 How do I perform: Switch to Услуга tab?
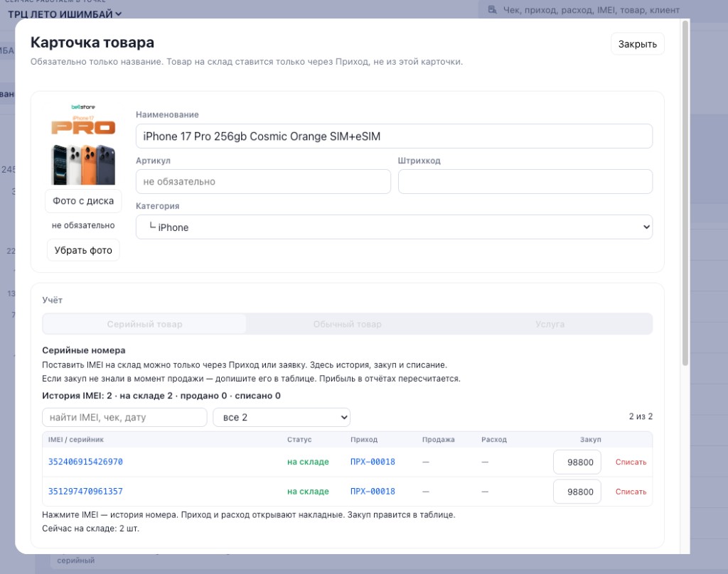click(550, 324)
